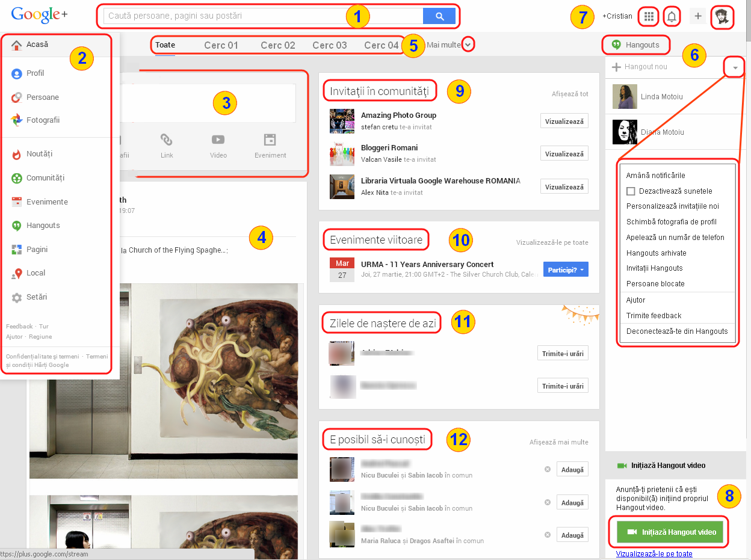The width and height of the screenshot is (751, 560).
Task: Click the plus icon beside Hangout nou
Action: (616, 67)
